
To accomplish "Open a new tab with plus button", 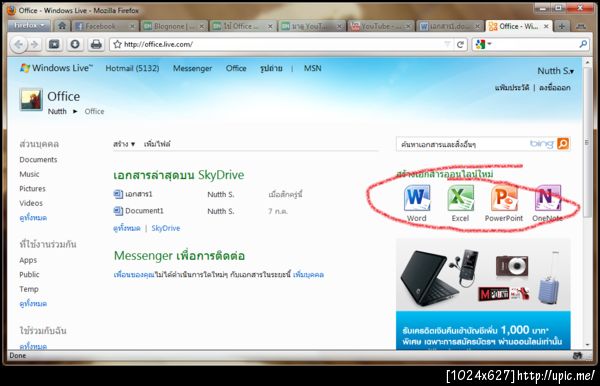I will pyautogui.click(x=561, y=26).
